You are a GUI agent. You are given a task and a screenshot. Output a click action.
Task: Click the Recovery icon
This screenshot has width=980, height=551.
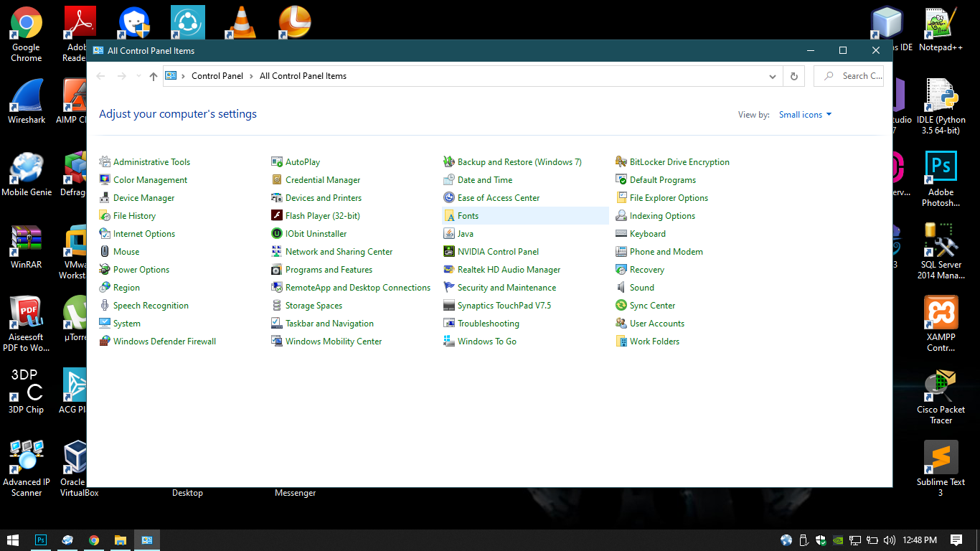621,270
